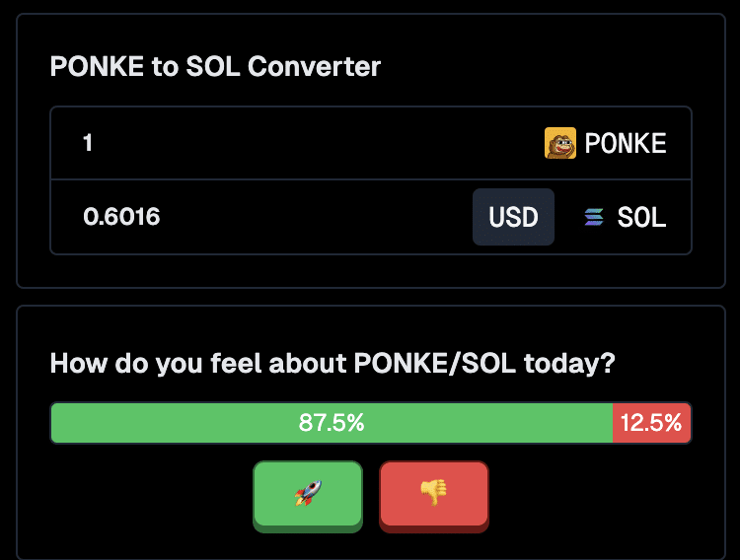Screen dimensions: 740x560
Task: Click the PONKE monkey coin icon
Action: 560,144
